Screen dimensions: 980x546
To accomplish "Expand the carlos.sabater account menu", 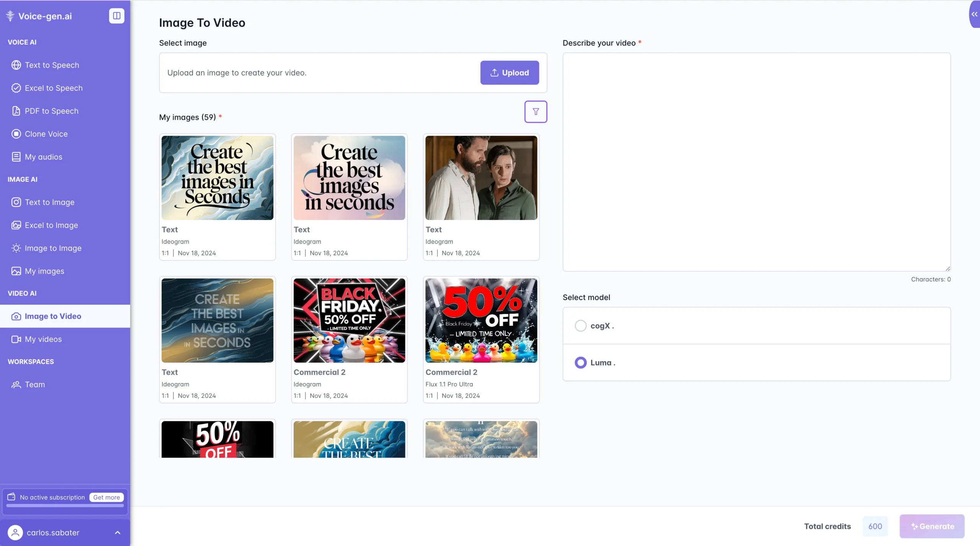I will coord(118,533).
